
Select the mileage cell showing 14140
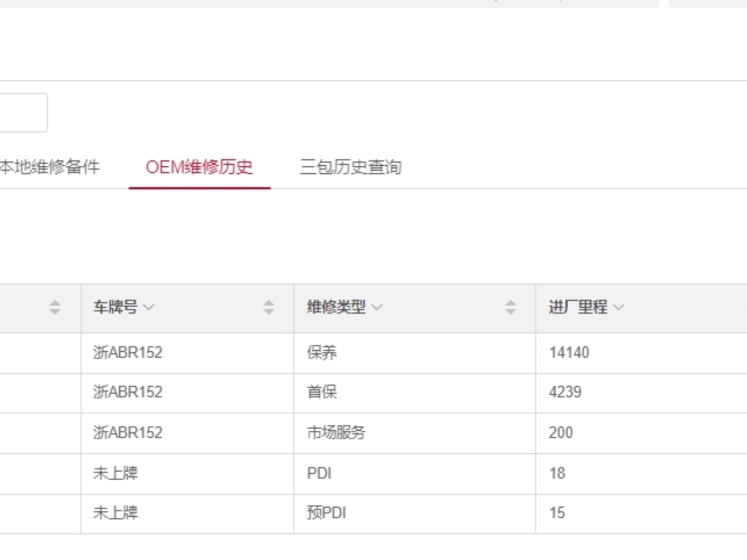[569, 353]
